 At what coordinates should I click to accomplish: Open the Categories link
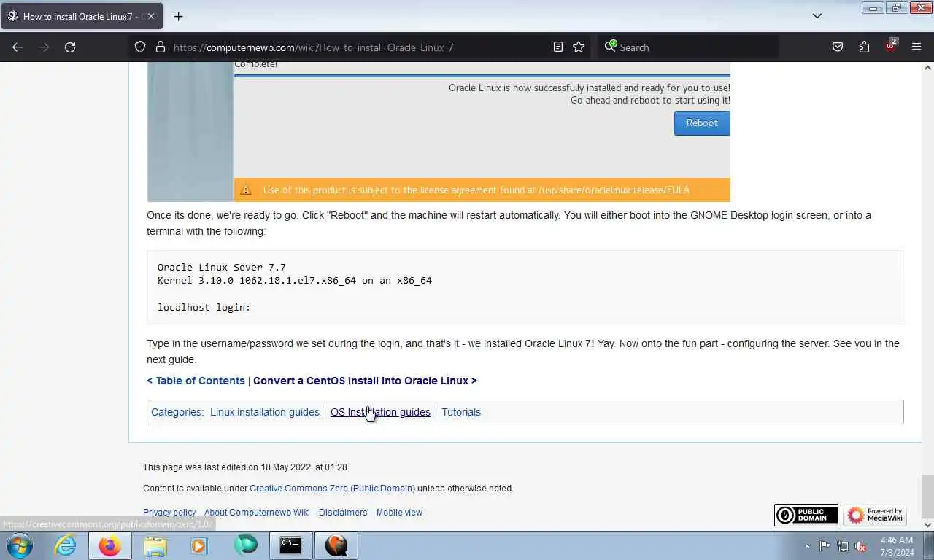(176, 412)
